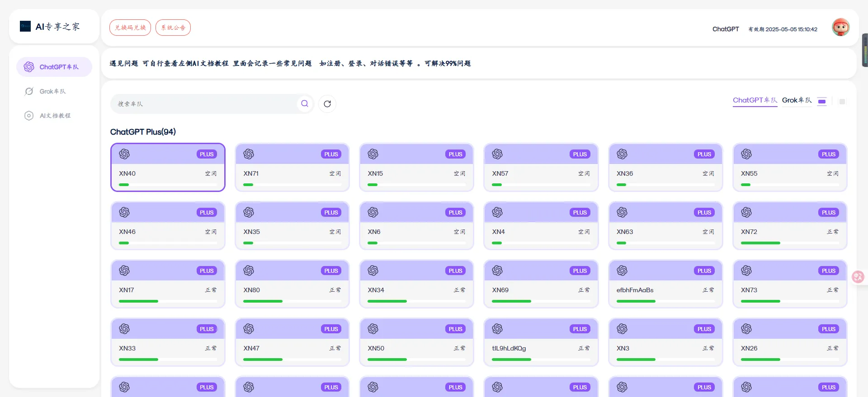
Task: Click the 有效期 2025-05-05 15:10:42 text
Action: (x=783, y=29)
